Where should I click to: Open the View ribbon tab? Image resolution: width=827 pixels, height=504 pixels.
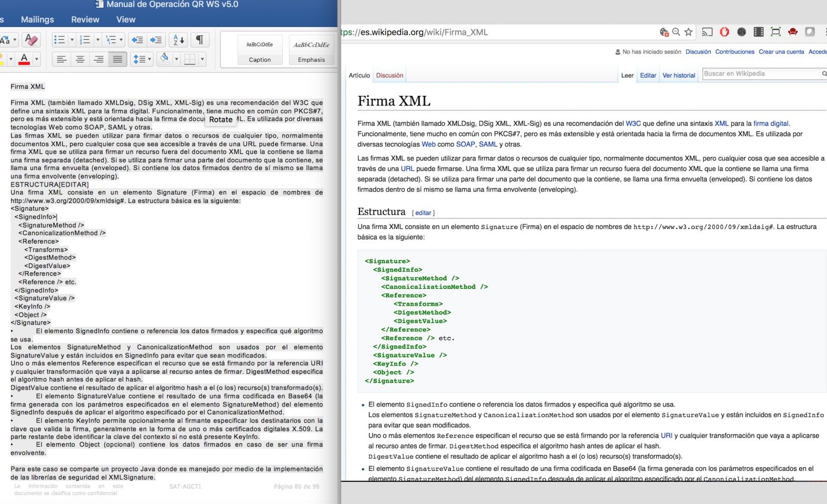click(126, 19)
